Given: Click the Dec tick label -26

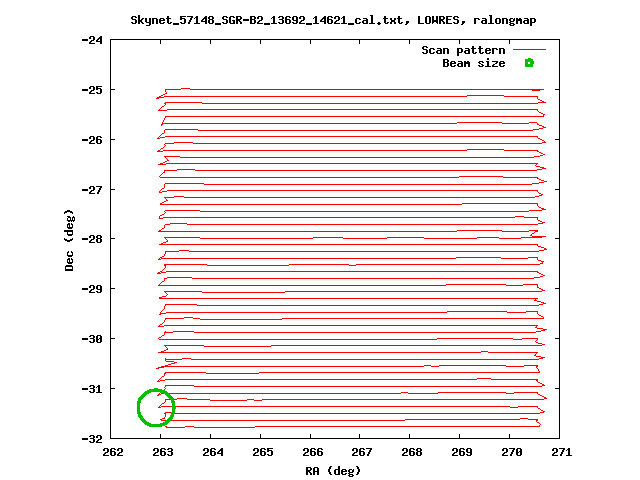Looking at the screenshot, I should pos(92,140).
